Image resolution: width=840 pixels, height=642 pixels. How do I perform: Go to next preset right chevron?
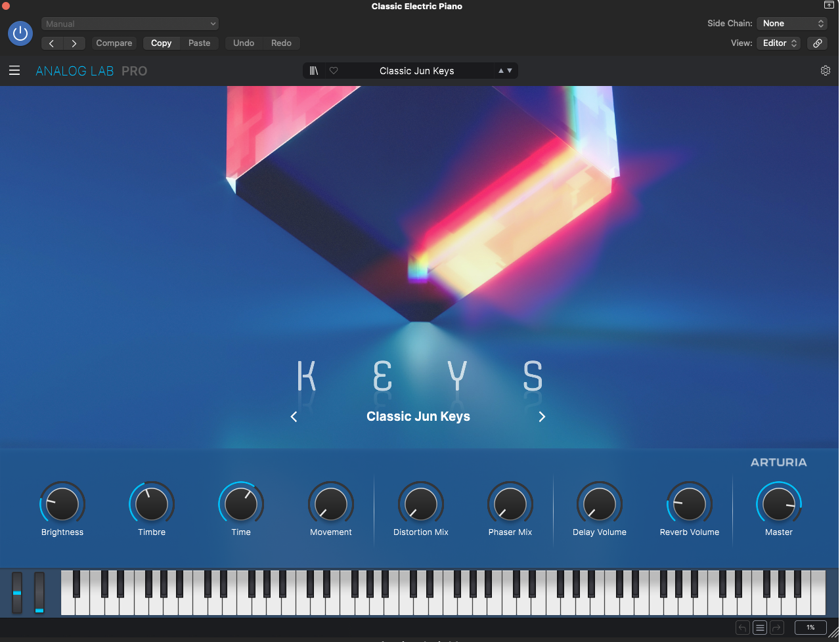click(542, 417)
